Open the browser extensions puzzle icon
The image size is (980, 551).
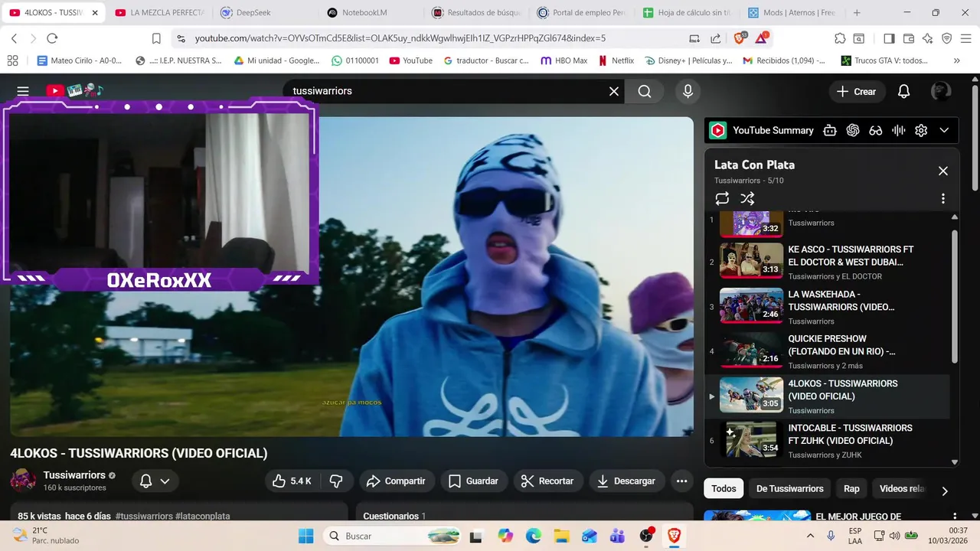coord(840,38)
